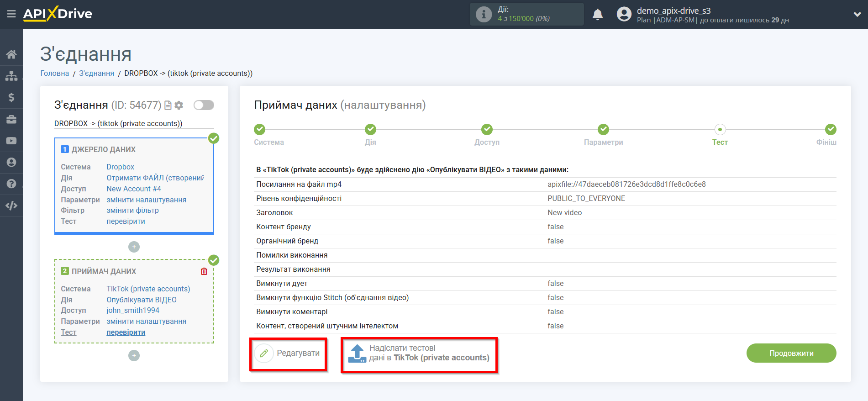This screenshot has width=868, height=401.
Task: Click the З'єднання breadcrumb link
Action: pos(97,73)
